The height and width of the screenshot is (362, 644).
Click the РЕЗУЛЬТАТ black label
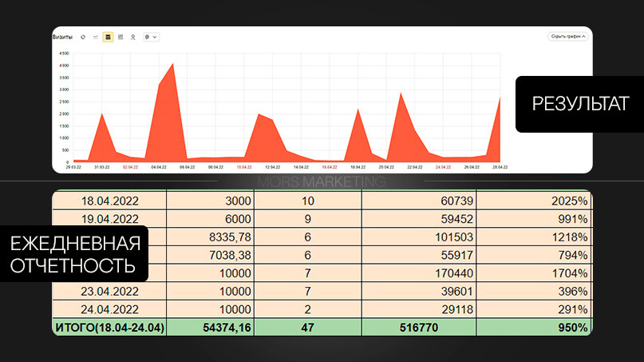click(x=580, y=104)
